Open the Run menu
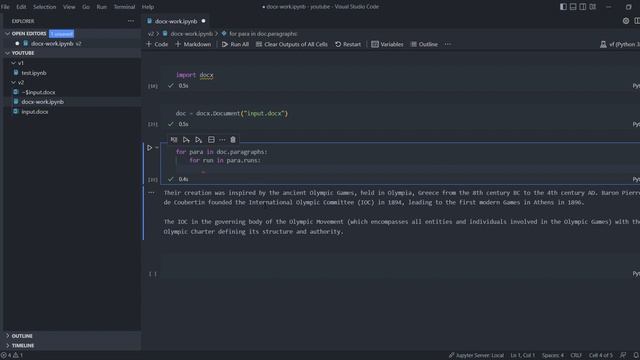 [102, 7]
